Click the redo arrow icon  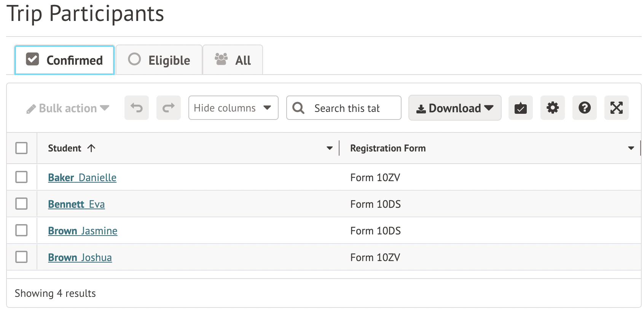168,108
